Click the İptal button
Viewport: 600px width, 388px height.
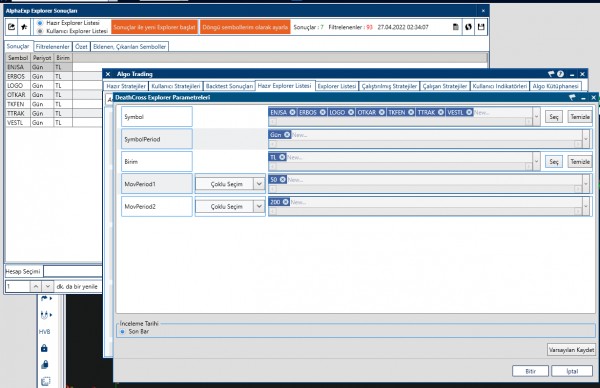pos(572,371)
